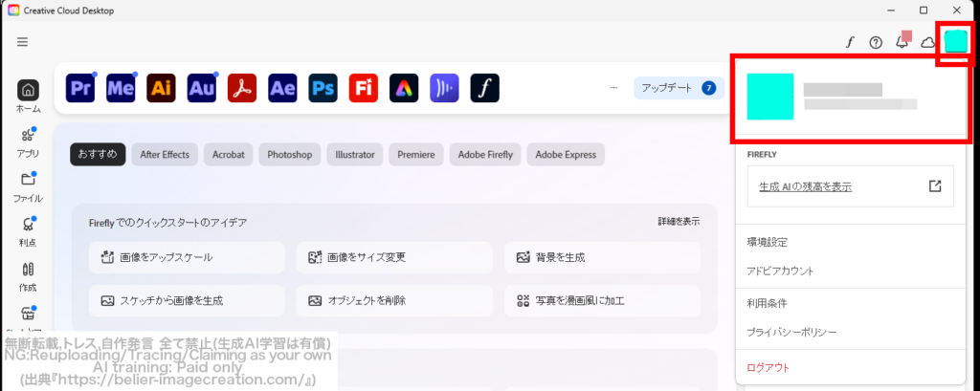The image size is (980, 391).
Task: Click 写真を漫画風に加工 quick start
Action: (x=602, y=300)
